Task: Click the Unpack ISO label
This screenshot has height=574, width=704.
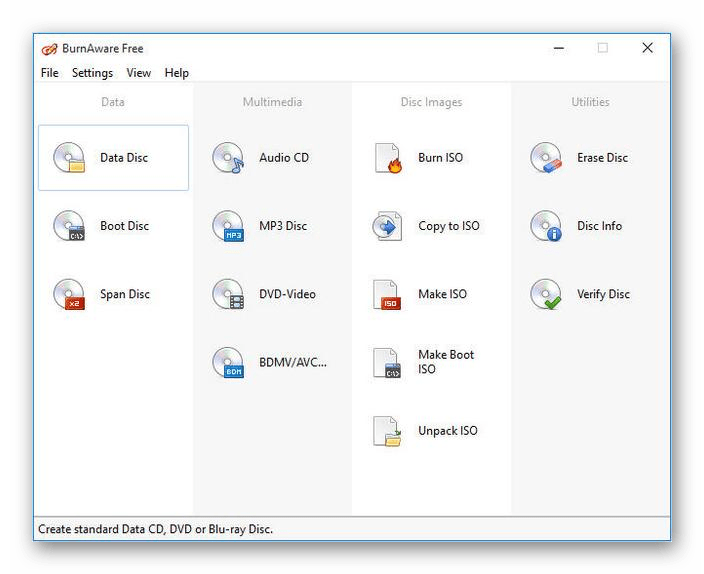Action: pyautogui.click(x=448, y=431)
